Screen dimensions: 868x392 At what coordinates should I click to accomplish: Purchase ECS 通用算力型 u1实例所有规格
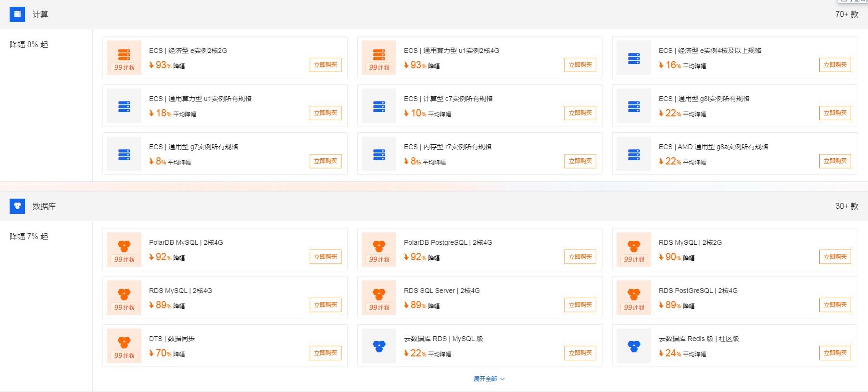[326, 113]
